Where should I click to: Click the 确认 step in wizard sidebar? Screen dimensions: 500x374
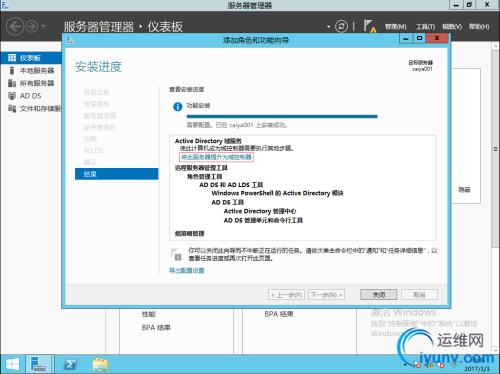(x=90, y=162)
